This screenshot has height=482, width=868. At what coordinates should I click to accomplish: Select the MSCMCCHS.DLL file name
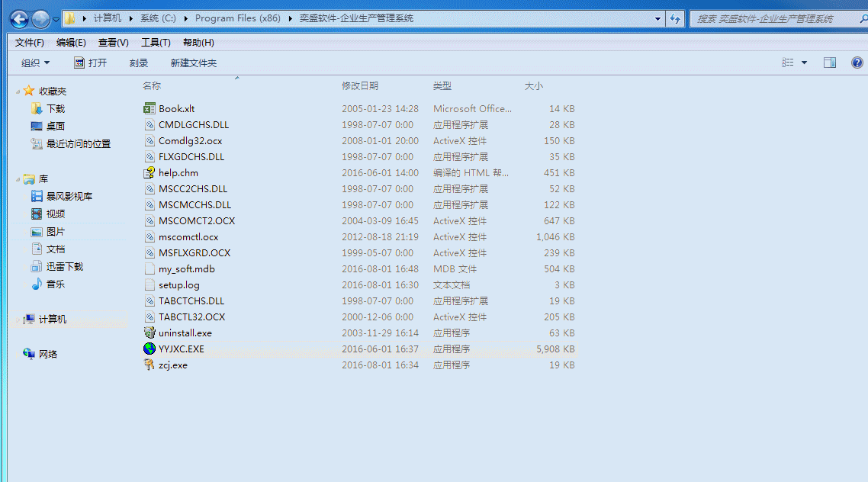pos(194,204)
